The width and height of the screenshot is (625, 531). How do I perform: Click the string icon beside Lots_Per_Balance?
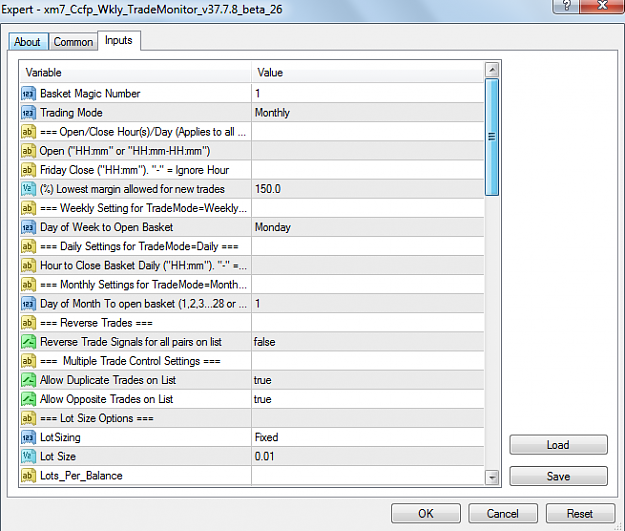[x=28, y=476]
